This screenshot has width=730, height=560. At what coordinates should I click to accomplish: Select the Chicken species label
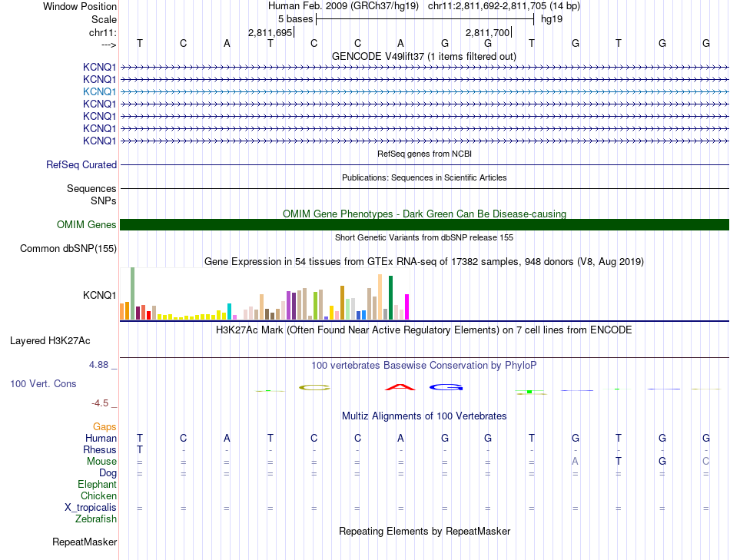click(98, 495)
